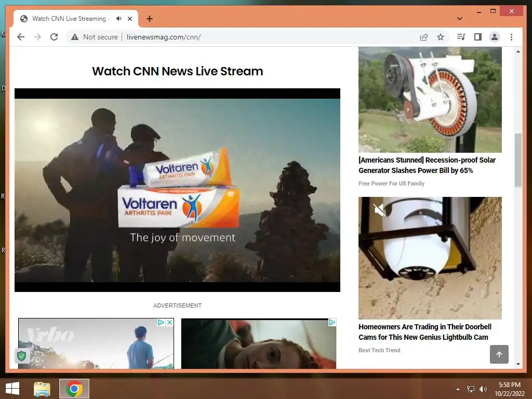Image resolution: width=532 pixels, height=399 pixels.
Task: Open Recession-proof Solar Generator headline
Action: pyautogui.click(x=427, y=165)
